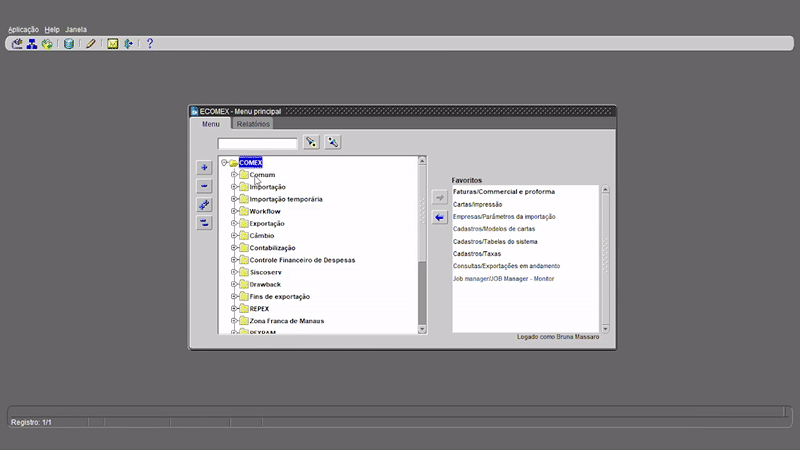Image resolution: width=800 pixels, height=450 pixels.
Task: Select Zona Franca de Manaus item
Action: pyautogui.click(x=287, y=321)
